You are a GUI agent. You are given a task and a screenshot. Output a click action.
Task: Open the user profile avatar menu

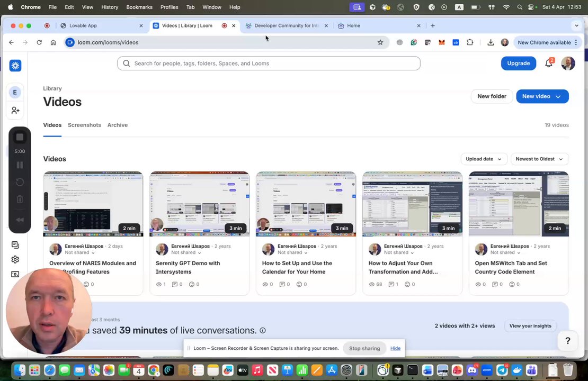click(568, 63)
